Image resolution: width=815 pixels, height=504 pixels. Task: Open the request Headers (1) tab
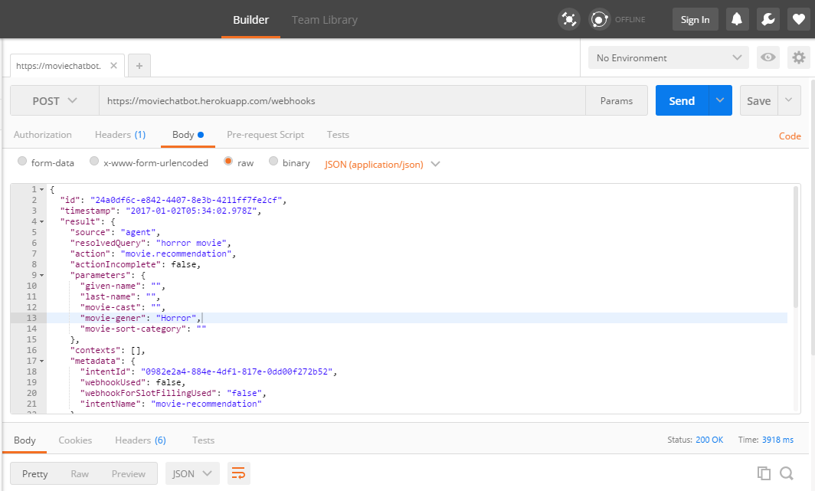[120, 135]
